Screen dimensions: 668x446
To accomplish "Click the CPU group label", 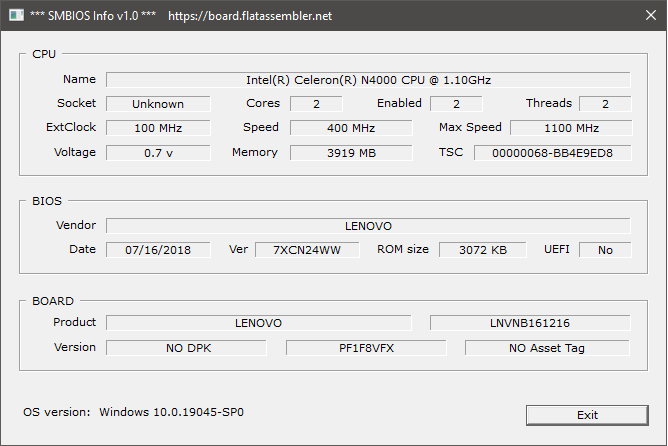I will tap(44, 54).
